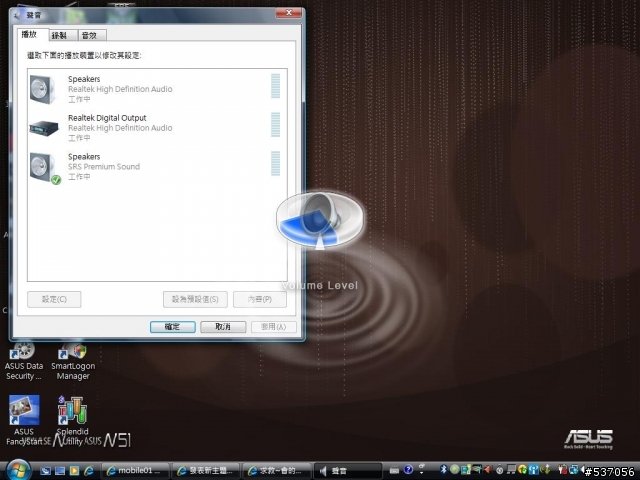
Task: Open Splendid Utility desktop shortcut
Action: click(x=72, y=420)
